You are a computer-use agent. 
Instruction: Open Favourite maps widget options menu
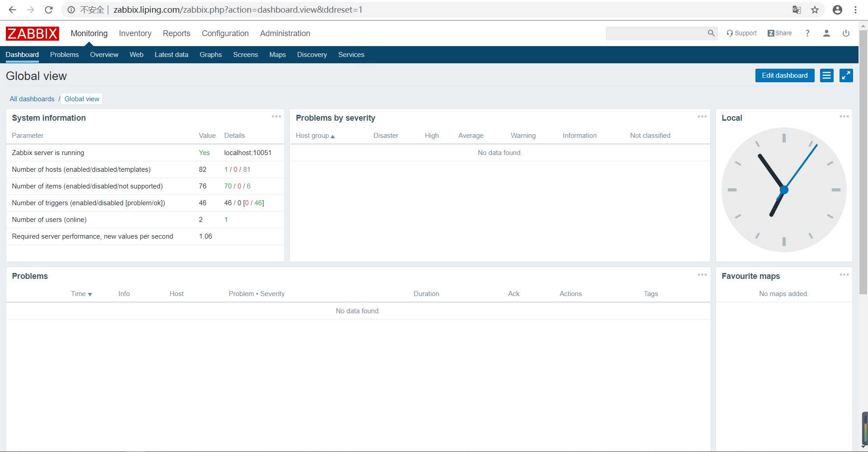844,275
